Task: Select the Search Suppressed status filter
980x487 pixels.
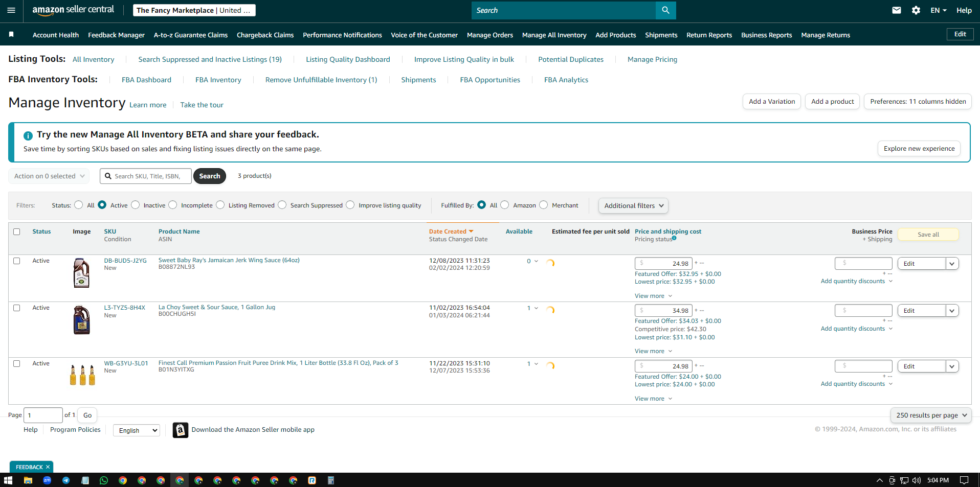Action: tap(282, 205)
